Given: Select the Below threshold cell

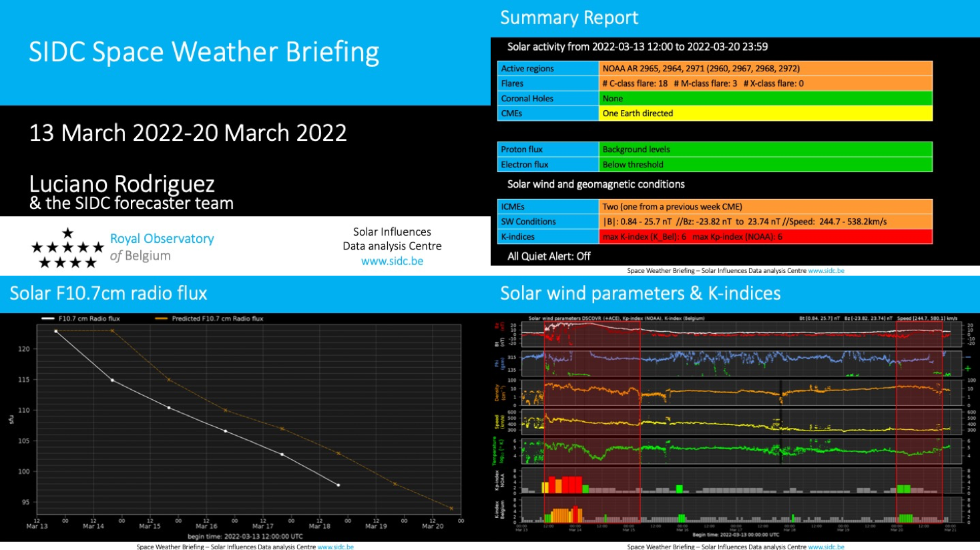Looking at the screenshot, I should (766, 164).
